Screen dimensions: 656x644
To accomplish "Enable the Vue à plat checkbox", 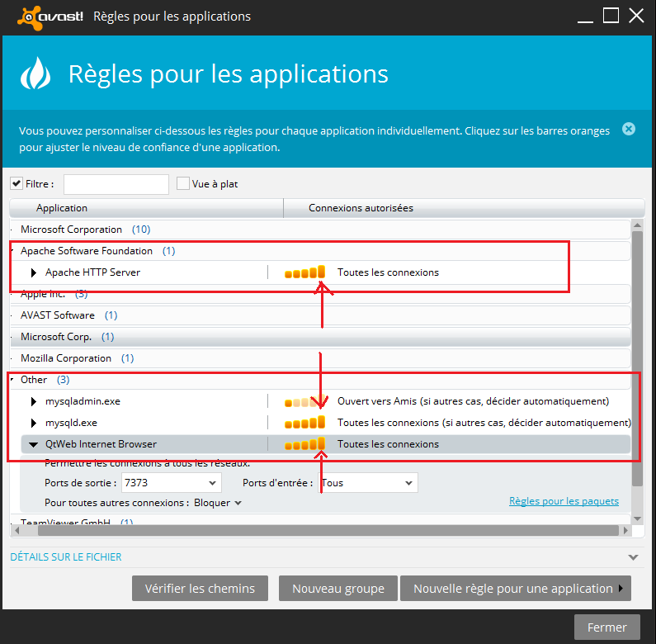I will pos(183,183).
